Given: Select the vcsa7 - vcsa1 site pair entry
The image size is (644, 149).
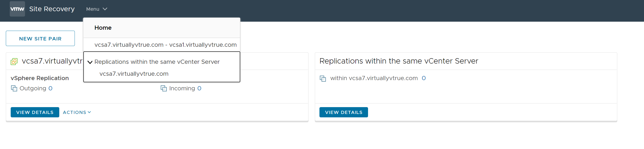Looking at the screenshot, I should coord(165,45).
